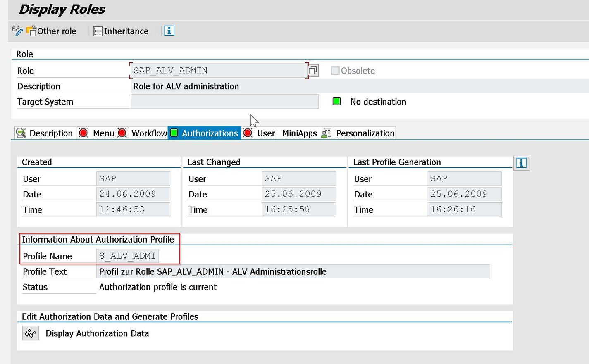
Task: Click the Description tab magnifier icon
Action: point(22,133)
